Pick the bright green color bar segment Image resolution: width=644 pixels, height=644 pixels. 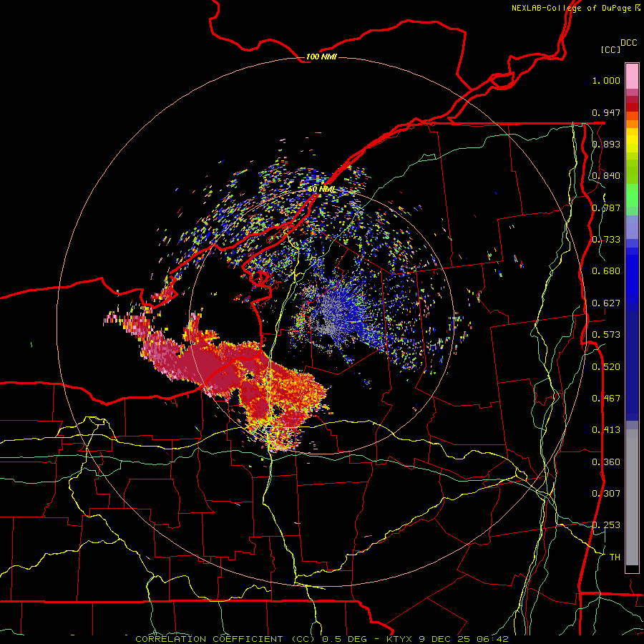click(x=632, y=195)
